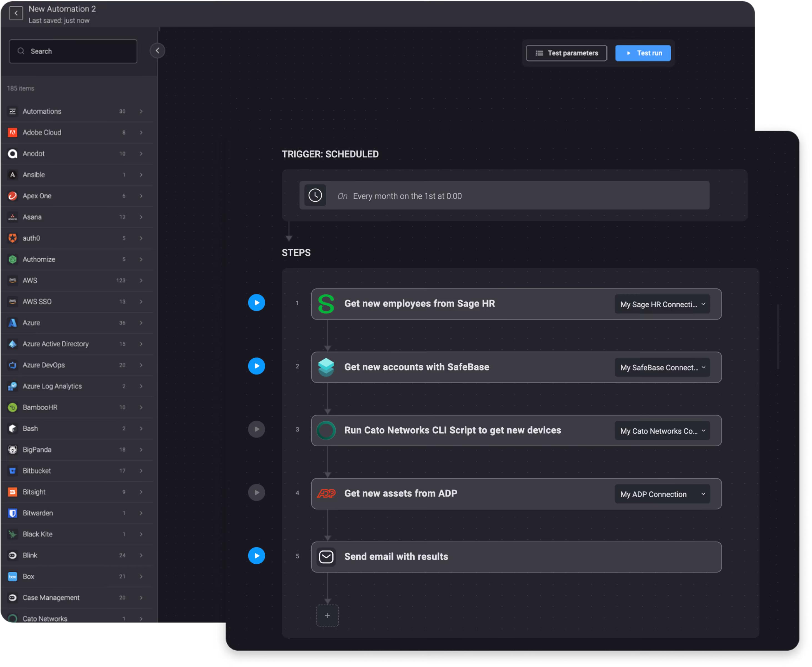Expand the AWS category chevron
This screenshot has height=667, width=812.
click(141, 281)
